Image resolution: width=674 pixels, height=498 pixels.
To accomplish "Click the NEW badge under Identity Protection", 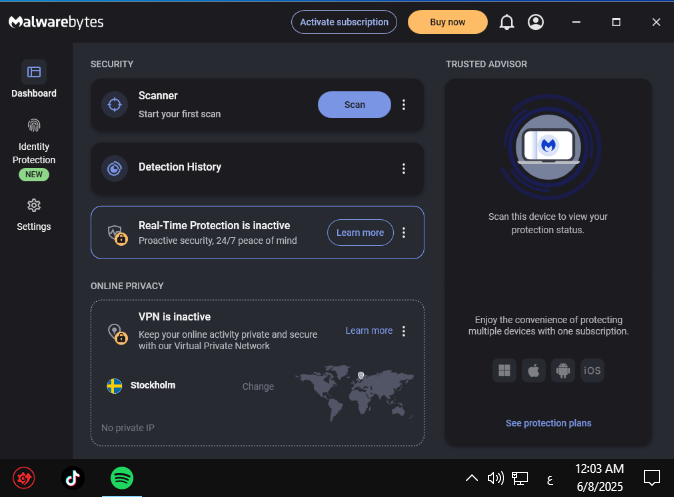I will tap(34, 174).
